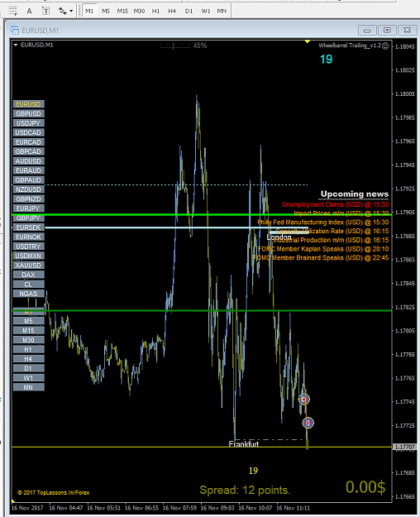Switch toolbar timeframe to W1
420x517 pixels.
point(206,11)
